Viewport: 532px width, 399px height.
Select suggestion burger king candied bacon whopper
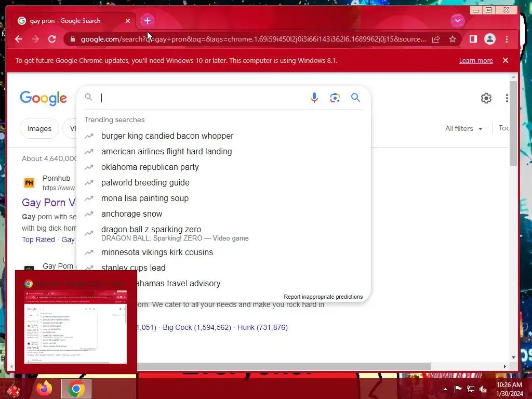click(x=224, y=136)
